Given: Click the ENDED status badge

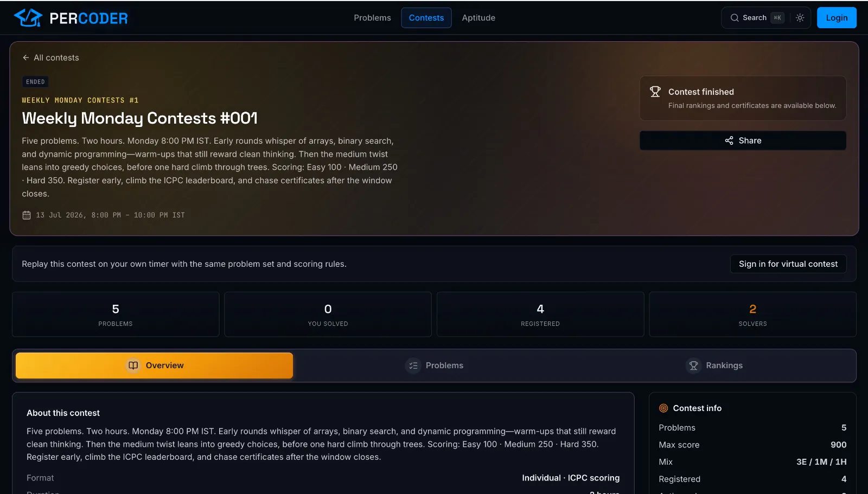Looking at the screenshot, I should pos(35,82).
